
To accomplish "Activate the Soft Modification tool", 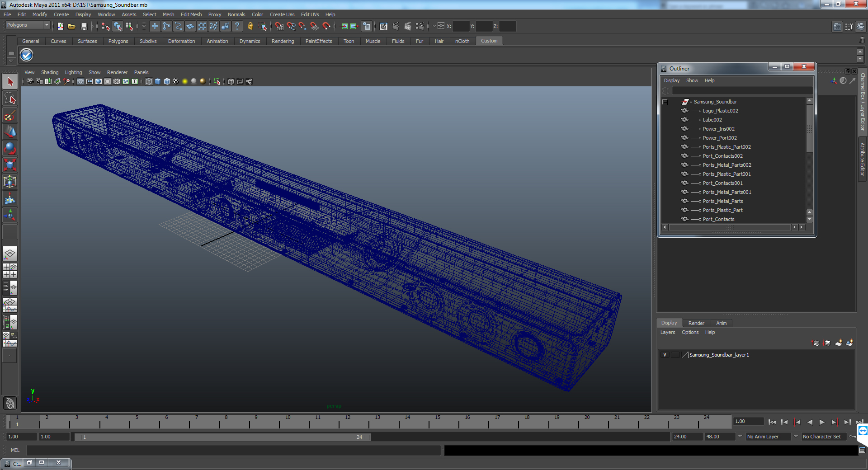I will coord(10,199).
